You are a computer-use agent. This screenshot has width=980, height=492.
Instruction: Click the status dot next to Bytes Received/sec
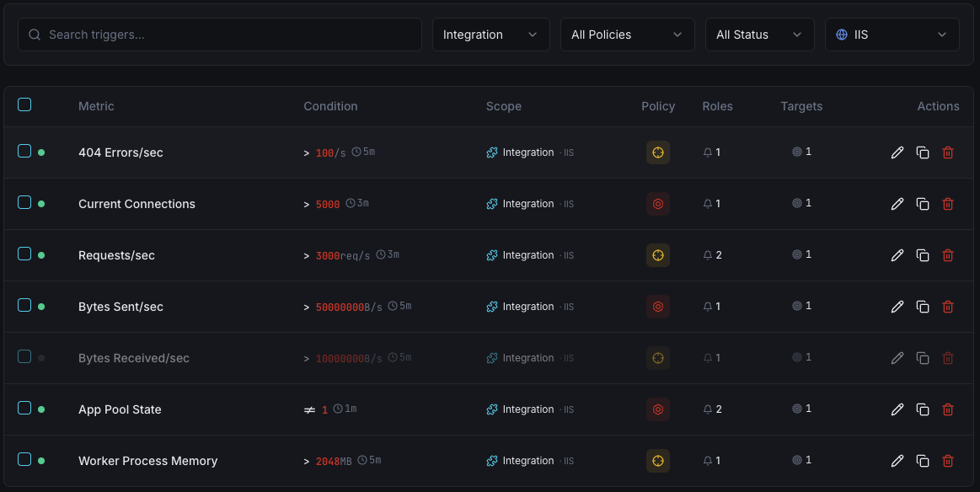click(x=41, y=357)
